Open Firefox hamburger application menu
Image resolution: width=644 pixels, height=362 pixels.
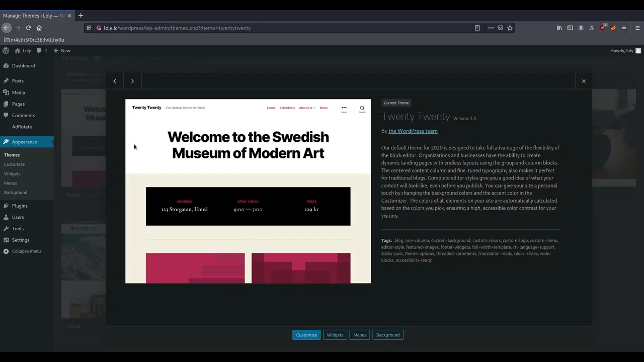[x=637, y=28]
